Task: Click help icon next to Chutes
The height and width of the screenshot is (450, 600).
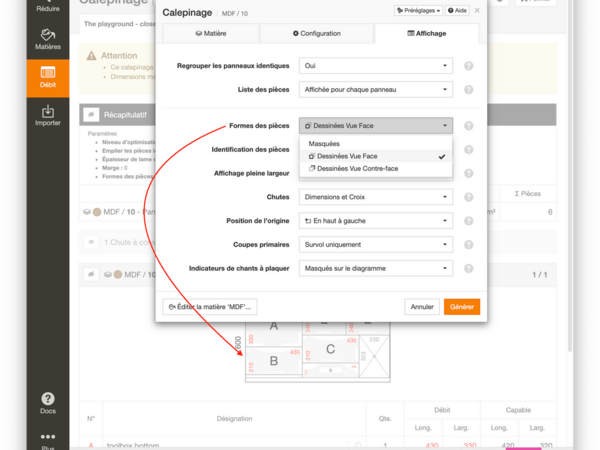Action: pos(468,197)
